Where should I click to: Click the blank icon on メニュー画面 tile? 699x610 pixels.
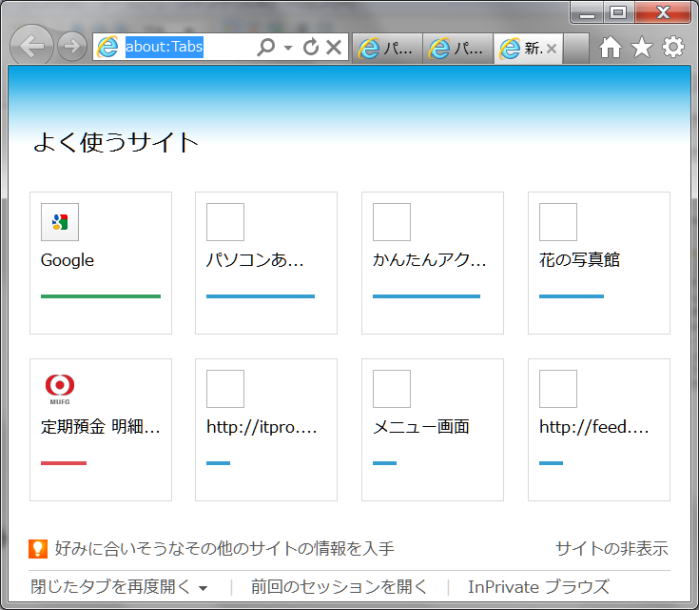[392, 389]
